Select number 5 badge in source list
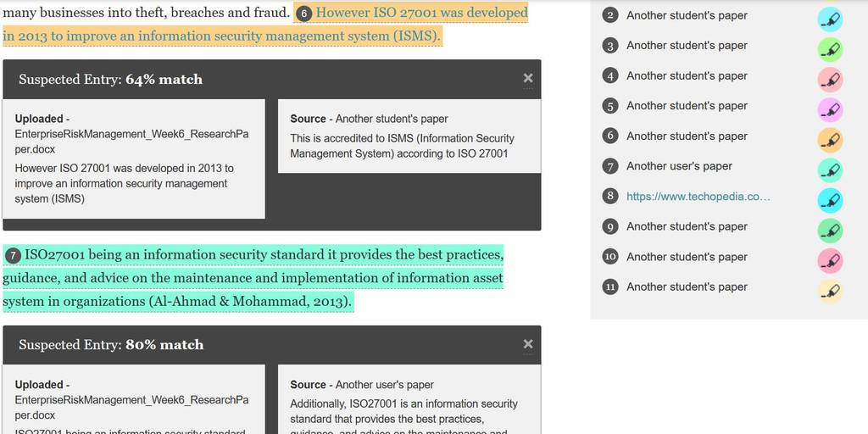 coord(610,106)
